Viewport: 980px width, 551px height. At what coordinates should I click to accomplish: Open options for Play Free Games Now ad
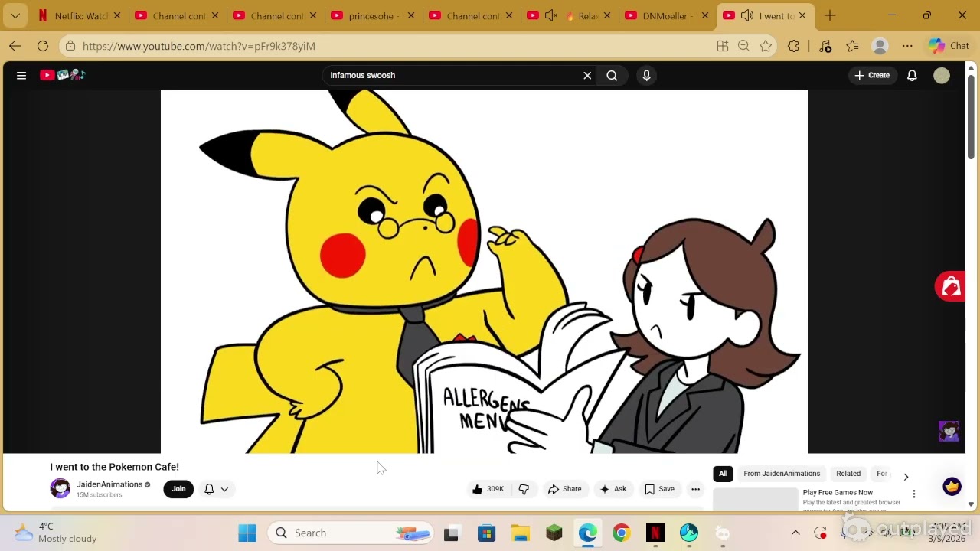(x=913, y=494)
